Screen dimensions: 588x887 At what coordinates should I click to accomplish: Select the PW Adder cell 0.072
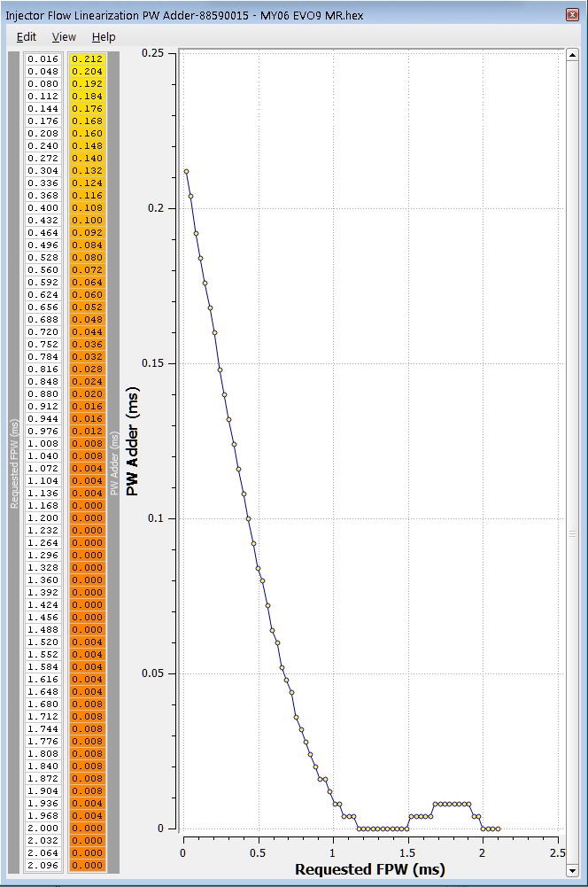(87, 270)
